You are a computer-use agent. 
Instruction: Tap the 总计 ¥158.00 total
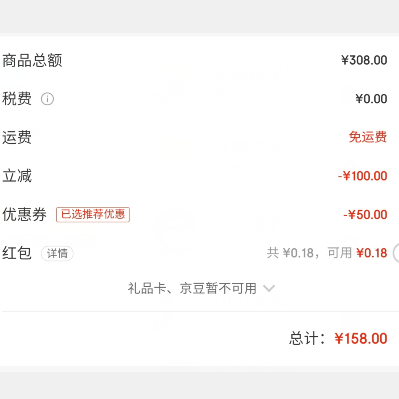coord(338,339)
